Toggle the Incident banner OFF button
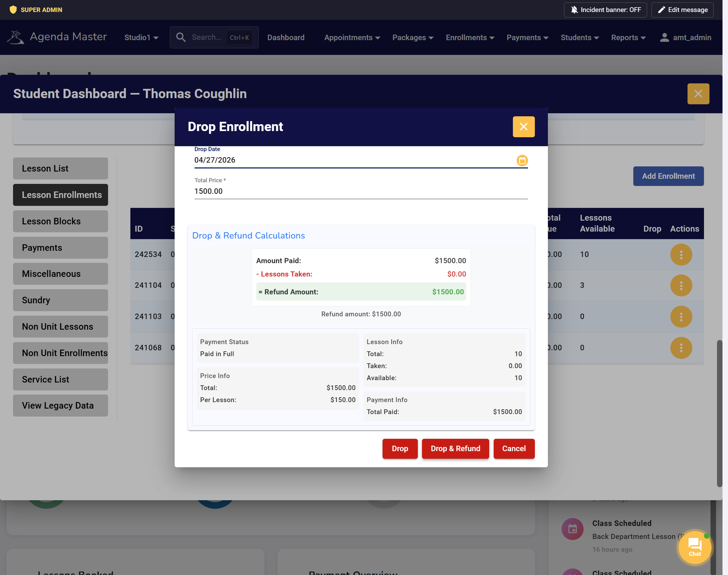 (x=605, y=10)
